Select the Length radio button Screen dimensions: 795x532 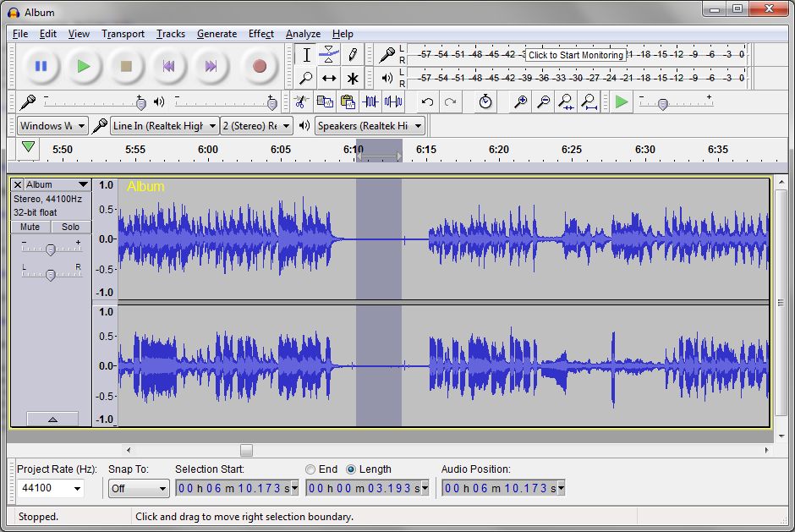click(351, 469)
